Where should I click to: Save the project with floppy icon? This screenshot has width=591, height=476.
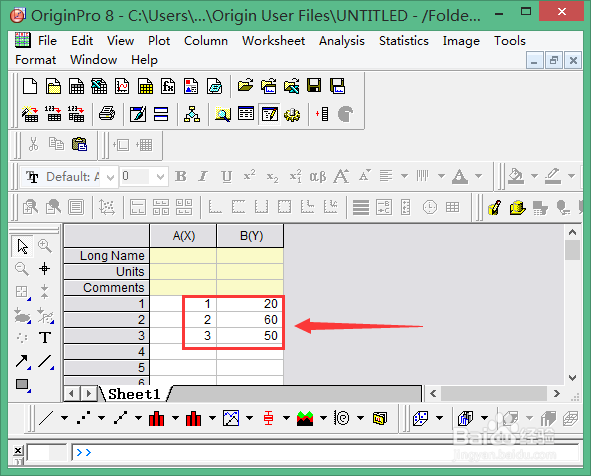pos(314,86)
